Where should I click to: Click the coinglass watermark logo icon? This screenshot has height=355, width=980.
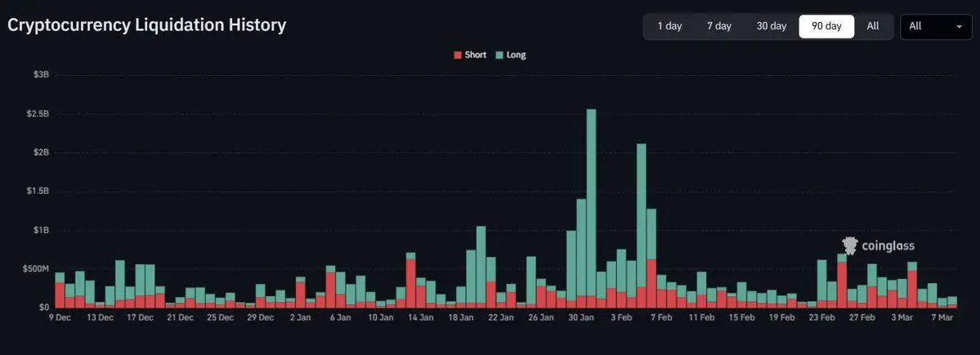[x=850, y=245]
